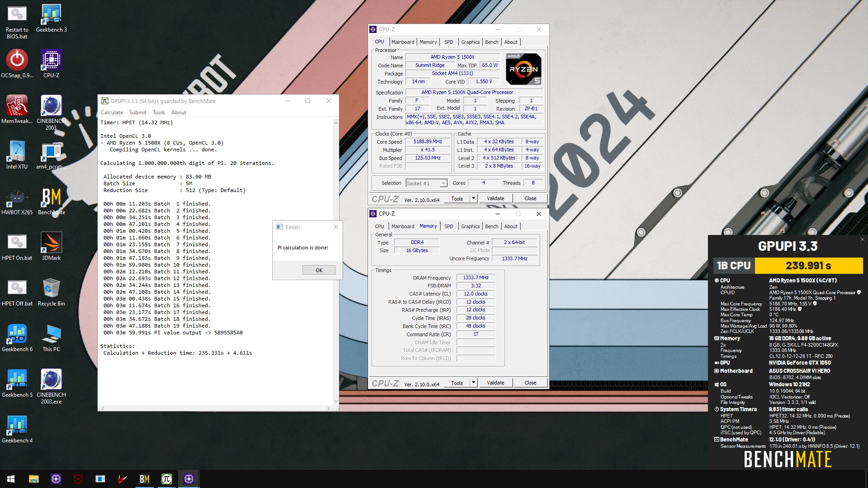Switch to Mainboard tab in upper CPU-Z
This screenshot has width=868, height=488.
(402, 42)
